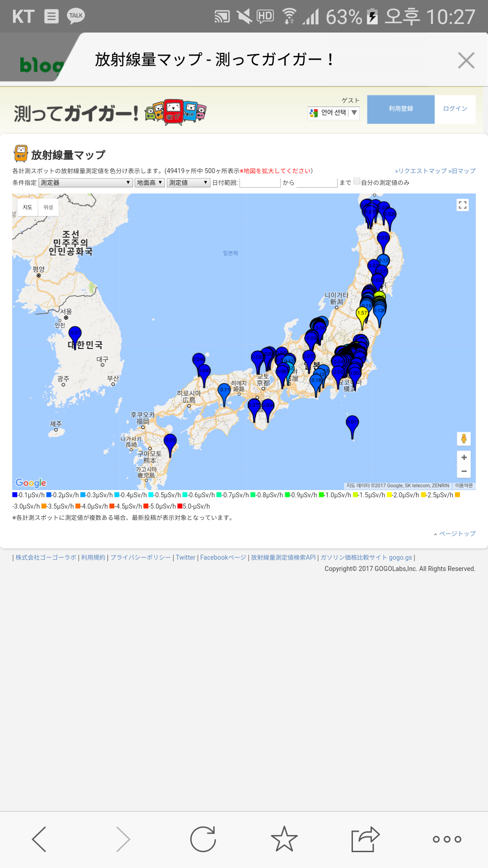The height and width of the screenshot is (868, 488).
Task: Open the 이용약관 map terms link
Action: 464,486
